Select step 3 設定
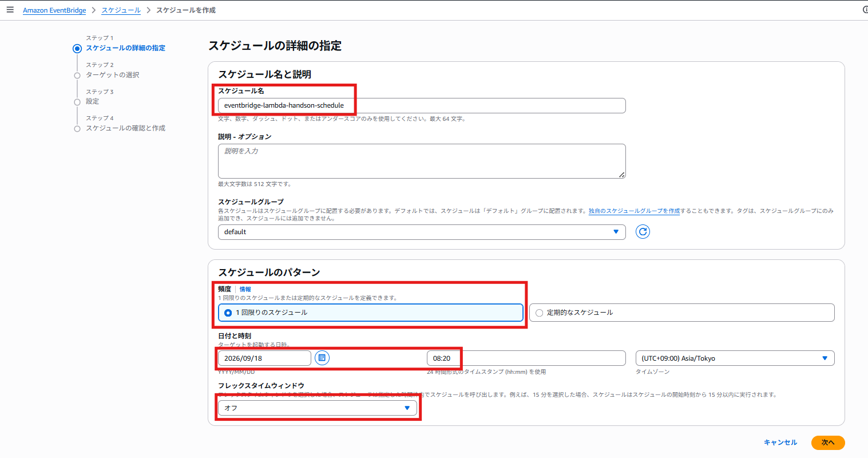The image size is (868, 458). (x=92, y=101)
